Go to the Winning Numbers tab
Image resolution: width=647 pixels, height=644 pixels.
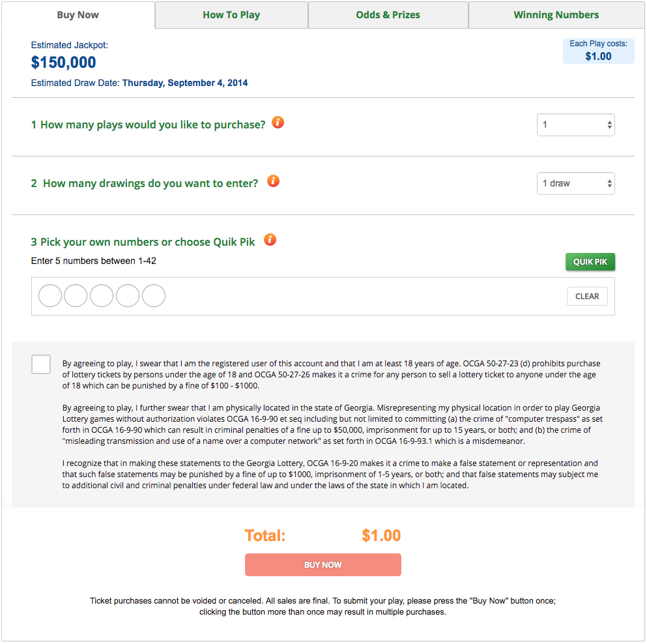(x=556, y=15)
